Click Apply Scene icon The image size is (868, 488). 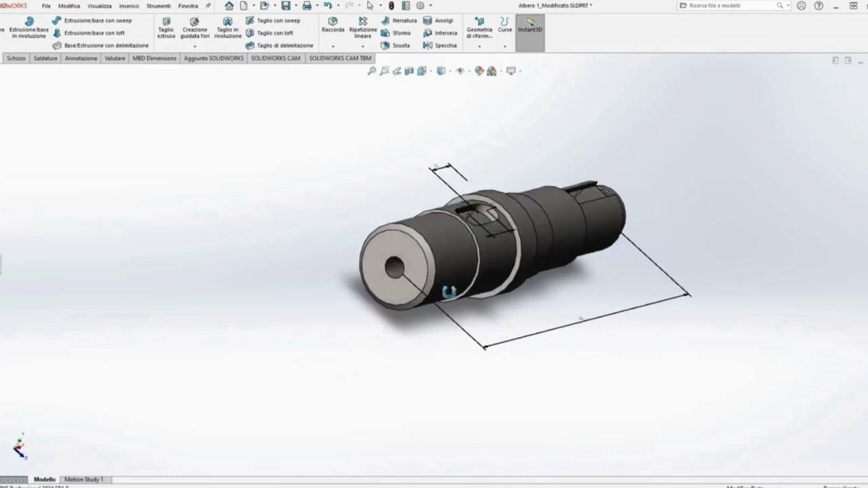click(492, 70)
